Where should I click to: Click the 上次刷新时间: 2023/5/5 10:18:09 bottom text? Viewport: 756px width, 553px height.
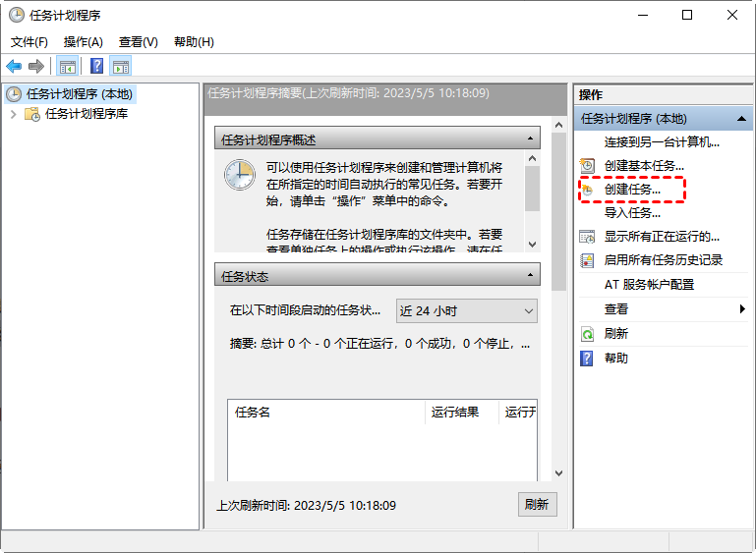click(306, 505)
